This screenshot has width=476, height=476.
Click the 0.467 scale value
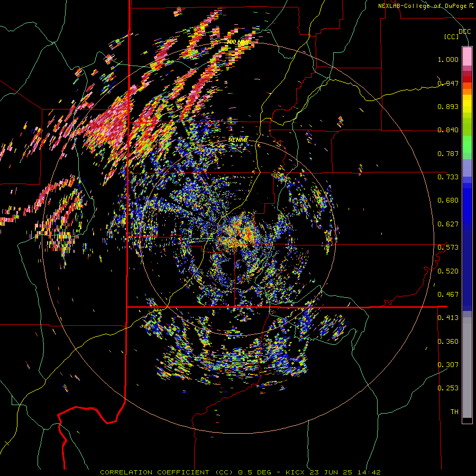click(448, 295)
